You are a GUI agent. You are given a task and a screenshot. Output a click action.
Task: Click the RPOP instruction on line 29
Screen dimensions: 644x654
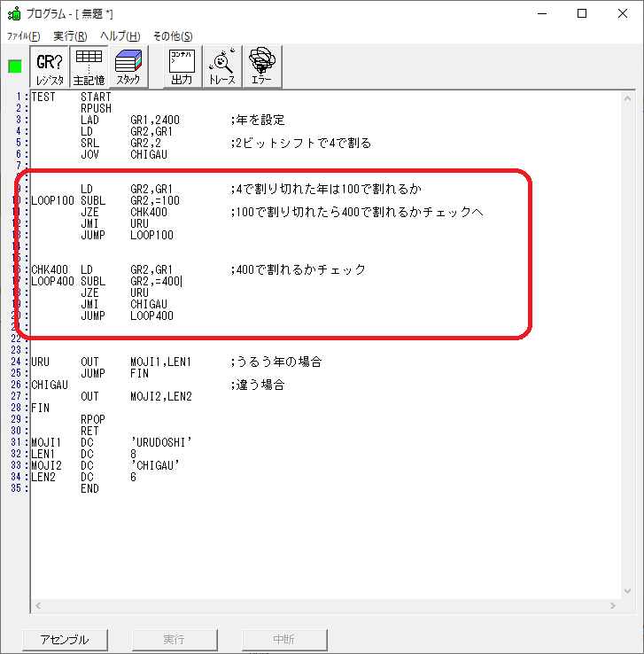93,419
